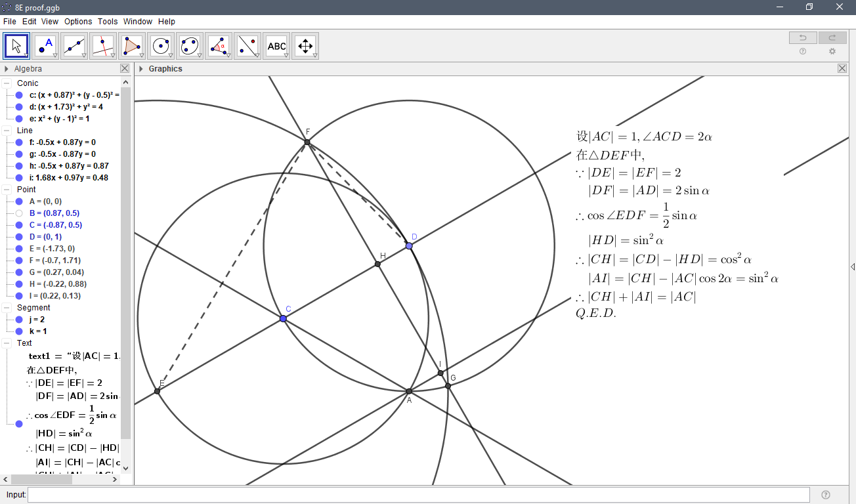Screen dimensions: 856x504
Task: Select the Move tool
Action: (x=16, y=45)
